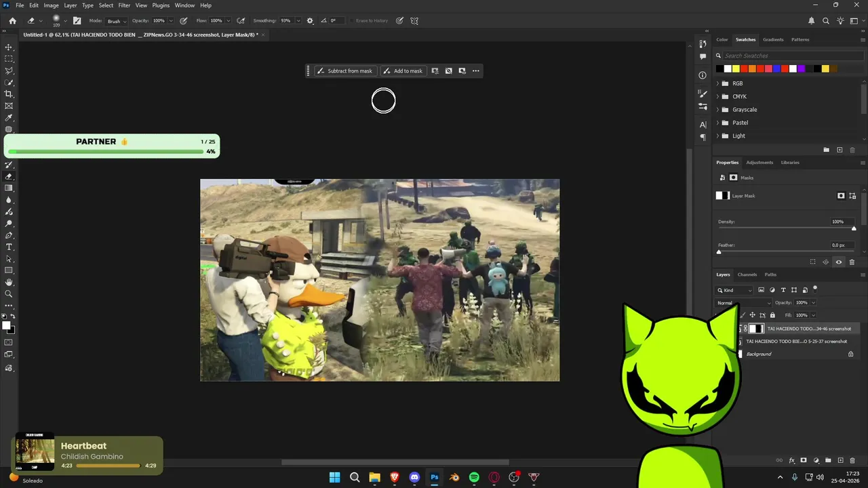This screenshot has height=488, width=868.
Task: Open the Opacity value dropdown in options bar
Action: tap(171, 20)
